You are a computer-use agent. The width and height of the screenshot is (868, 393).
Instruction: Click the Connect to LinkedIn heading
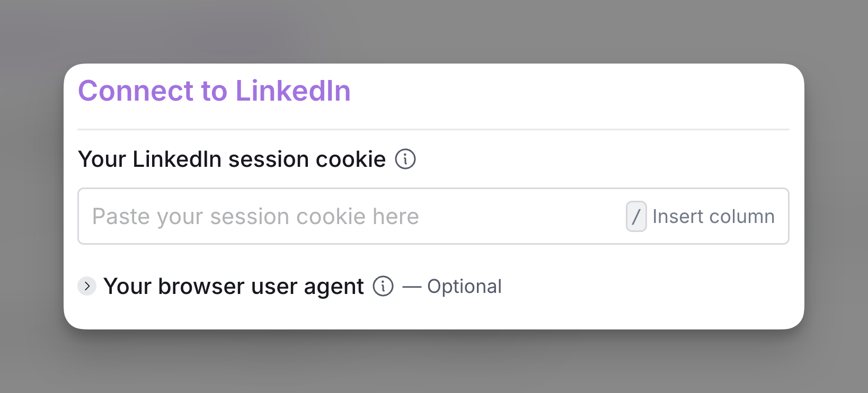point(214,91)
